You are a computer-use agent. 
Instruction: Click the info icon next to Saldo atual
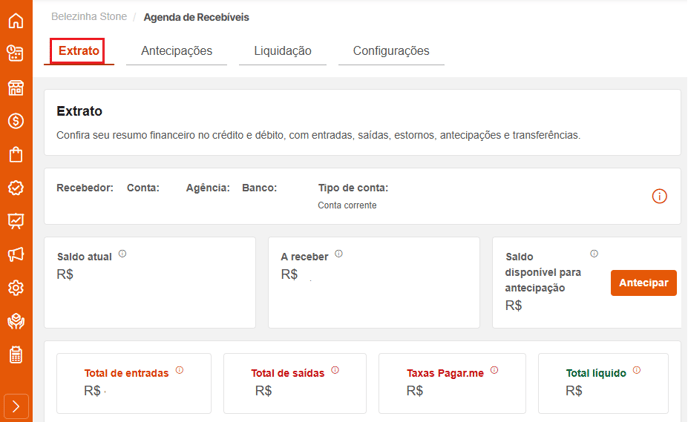[122, 254]
